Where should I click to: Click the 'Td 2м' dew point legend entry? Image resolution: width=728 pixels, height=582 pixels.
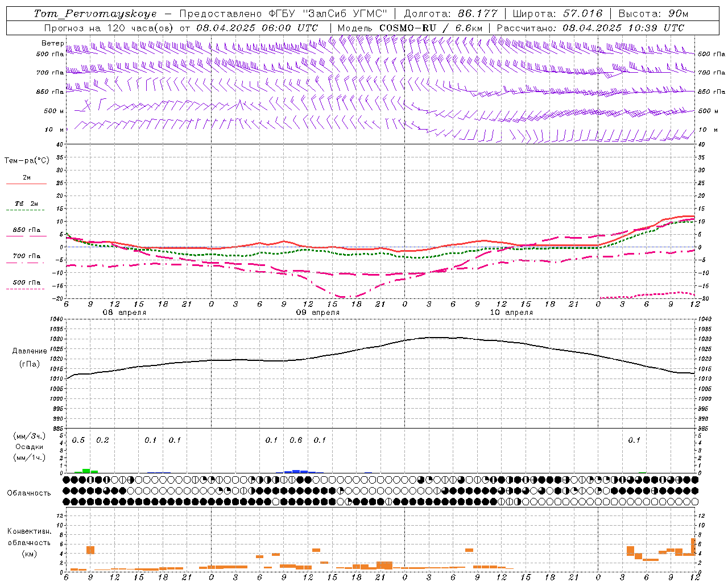pos(27,203)
